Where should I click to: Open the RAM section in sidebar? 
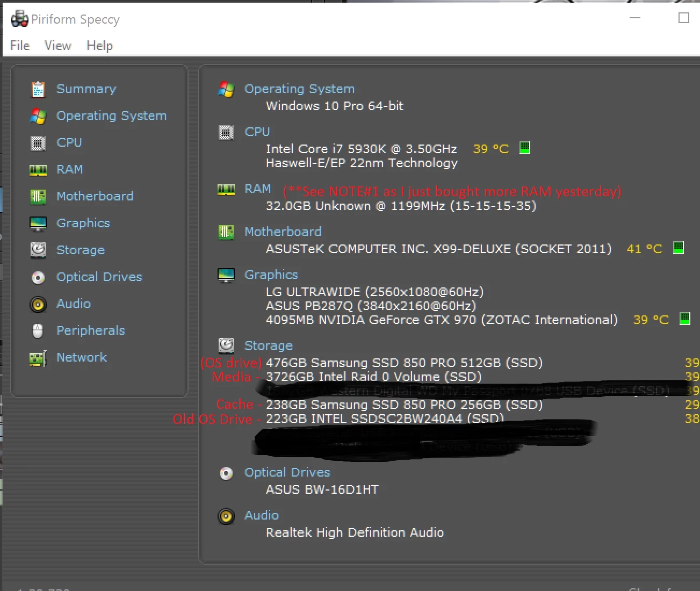point(70,170)
